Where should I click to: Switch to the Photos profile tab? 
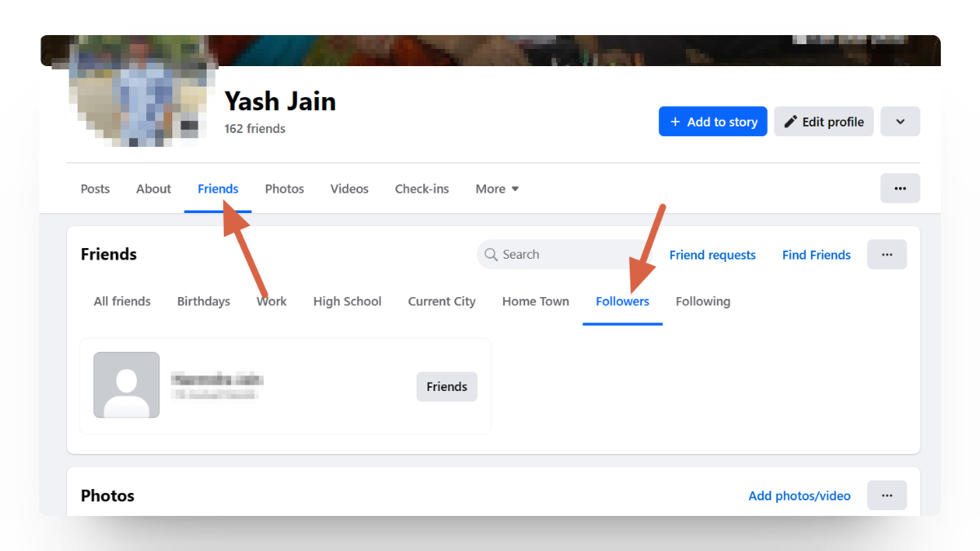[x=284, y=189]
